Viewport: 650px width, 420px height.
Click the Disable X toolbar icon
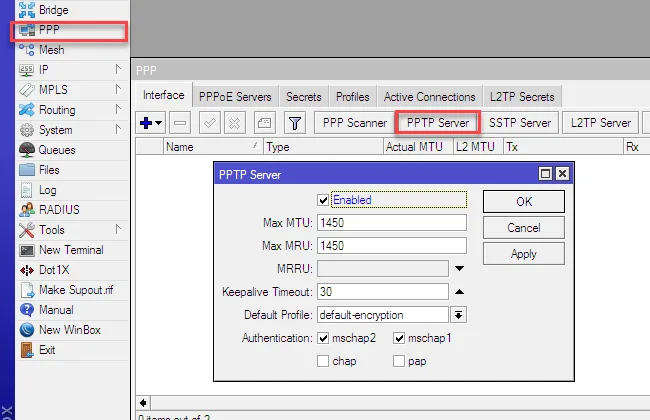235,123
